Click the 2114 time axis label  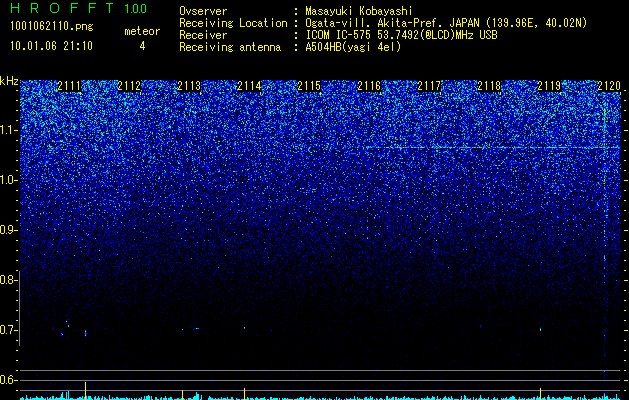pos(249,86)
